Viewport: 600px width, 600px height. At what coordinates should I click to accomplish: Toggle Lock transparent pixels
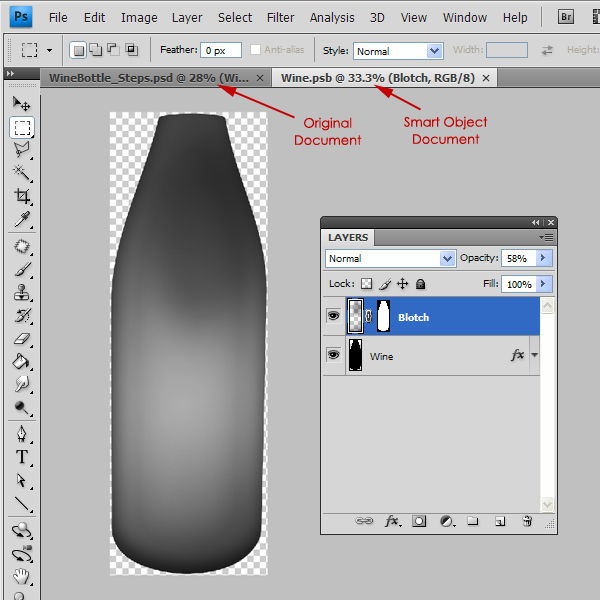tap(367, 284)
